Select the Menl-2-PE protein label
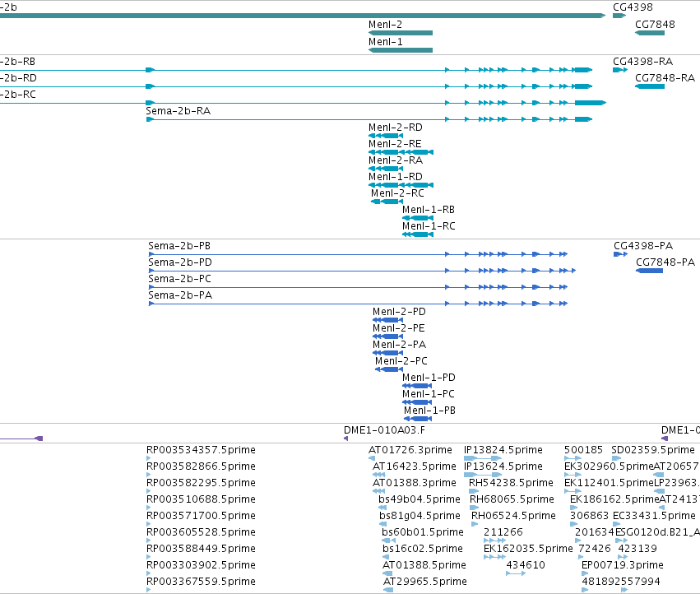Image resolution: width=700 pixels, height=594 pixels. (399, 328)
